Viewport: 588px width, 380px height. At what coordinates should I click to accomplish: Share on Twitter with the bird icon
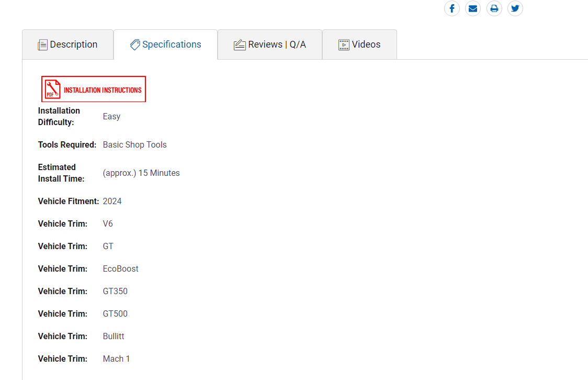point(515,8)
